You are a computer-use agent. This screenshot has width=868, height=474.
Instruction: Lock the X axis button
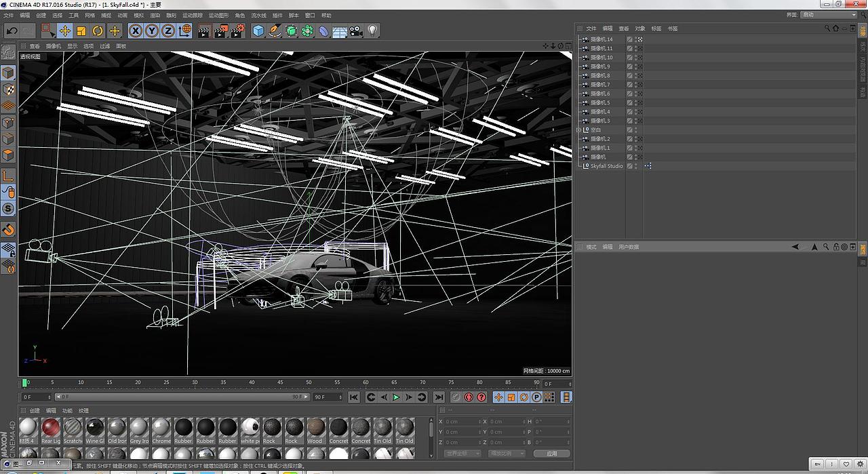(x=136, y=31)
